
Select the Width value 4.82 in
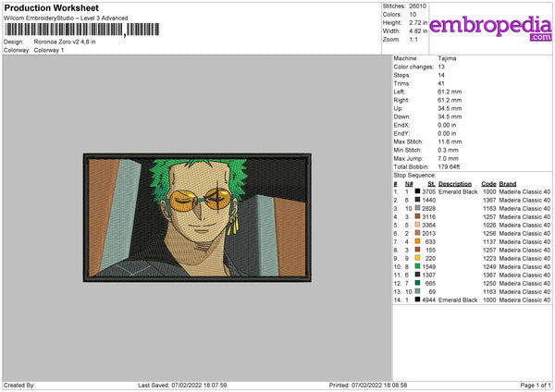click(x=418, y=31)
